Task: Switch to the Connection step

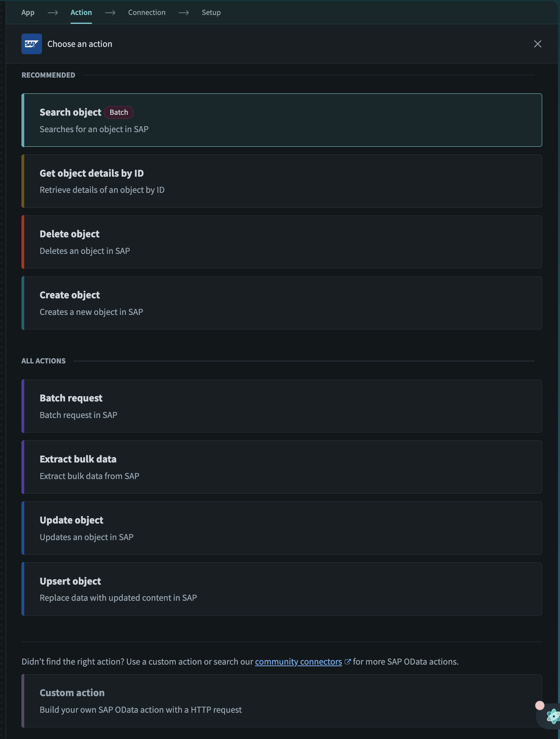Action: (x=147, y=13)
